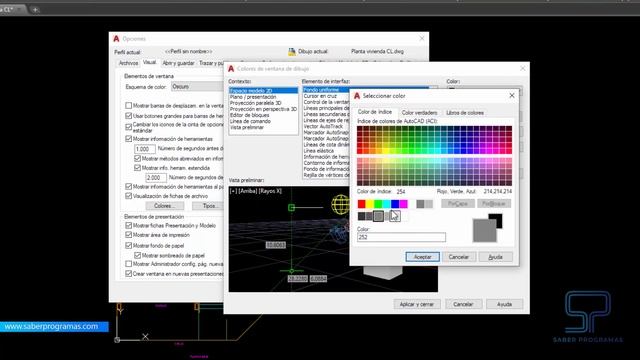Open the Libros de colores tab
The width and height of the screenshot is (640, 360).
click(x=465, y=113)
